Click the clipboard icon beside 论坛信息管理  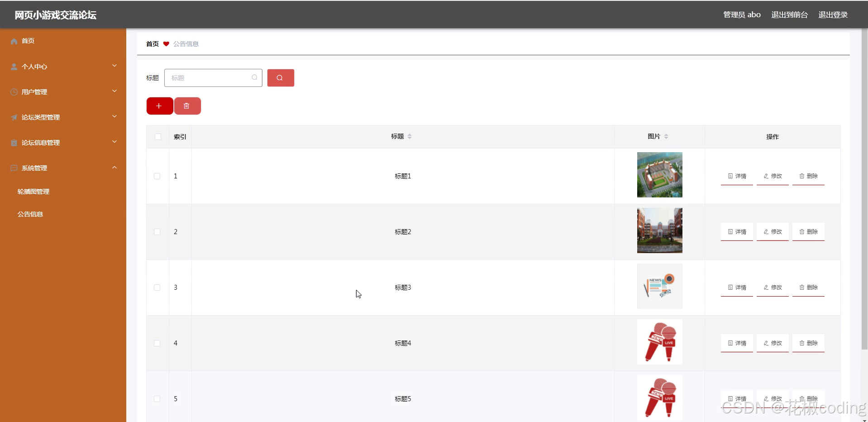(x=14, y=143)
